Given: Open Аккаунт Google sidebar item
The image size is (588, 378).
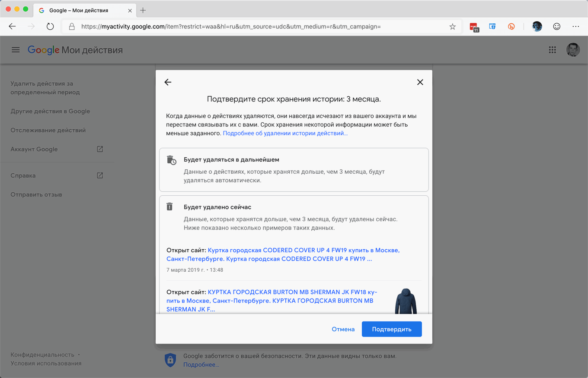Looking at the screenshot, I should pos(34,149).
